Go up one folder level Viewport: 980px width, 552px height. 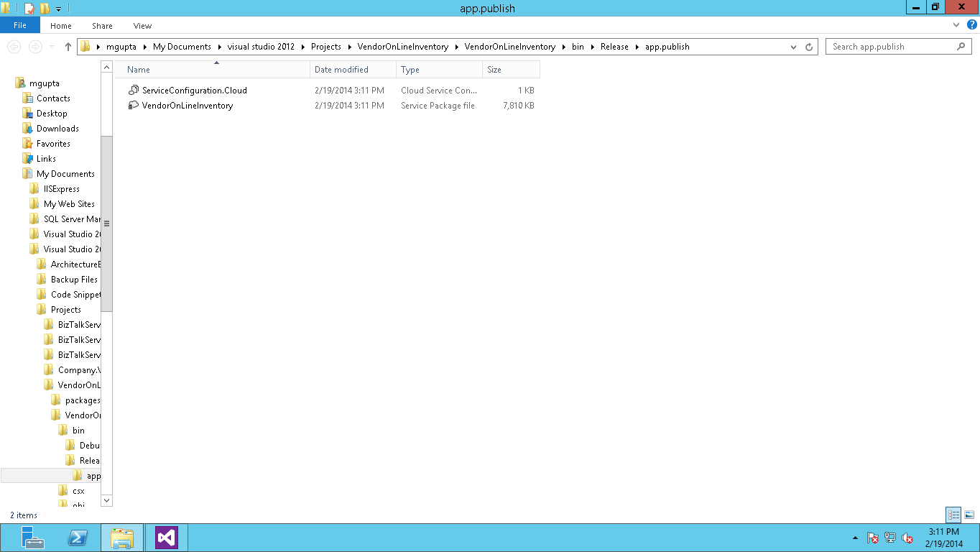[x=68, y=47]
